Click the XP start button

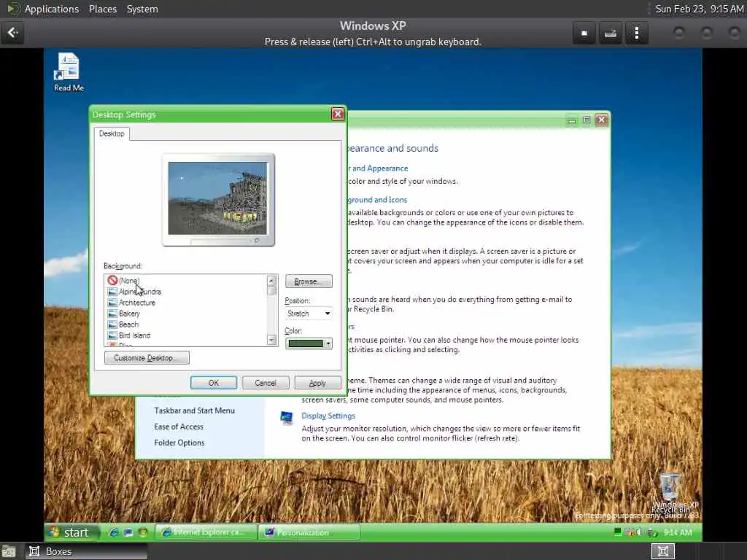pyautogui.click(x=71, y=532)
